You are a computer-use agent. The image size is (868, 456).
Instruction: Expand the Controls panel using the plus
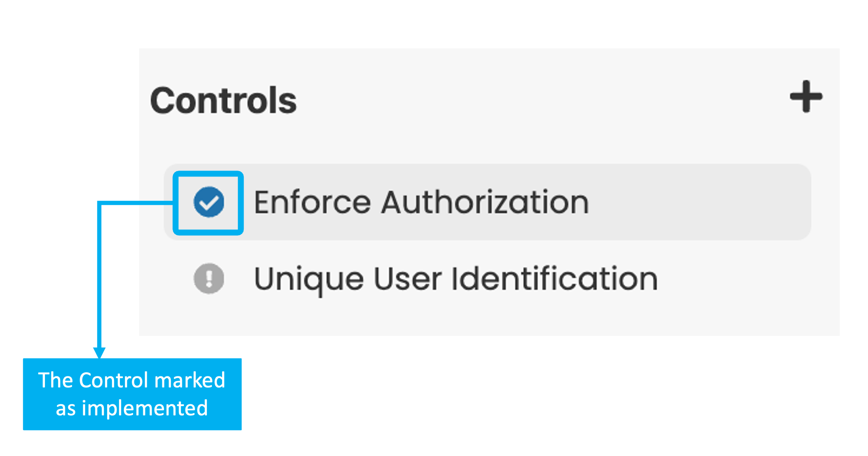pyautogui.click(x=806, y=97)
